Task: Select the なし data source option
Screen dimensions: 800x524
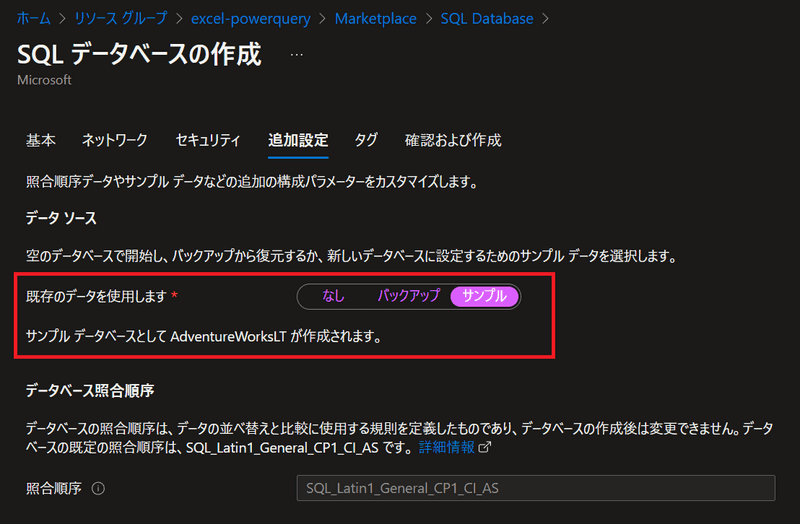Action: [x=333, y=296]
